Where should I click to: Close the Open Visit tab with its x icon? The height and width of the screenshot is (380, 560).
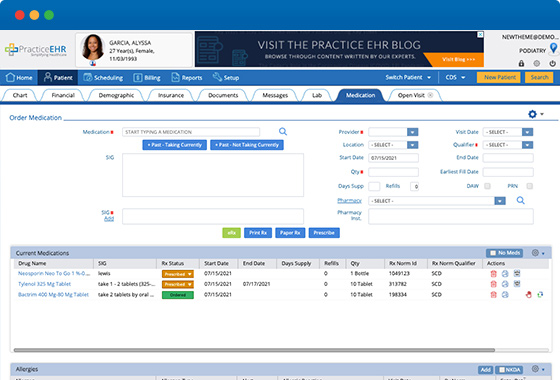coord(430,95)
